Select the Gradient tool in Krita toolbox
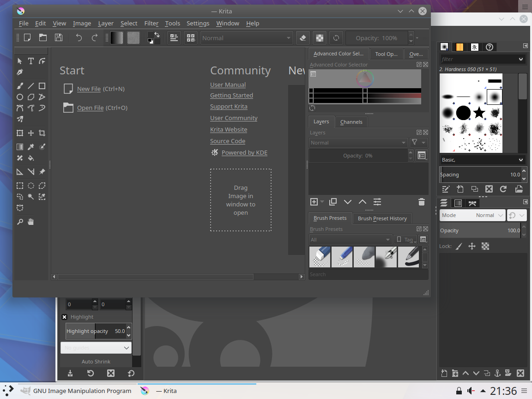 pyautogui.click(x=20, y=147)
